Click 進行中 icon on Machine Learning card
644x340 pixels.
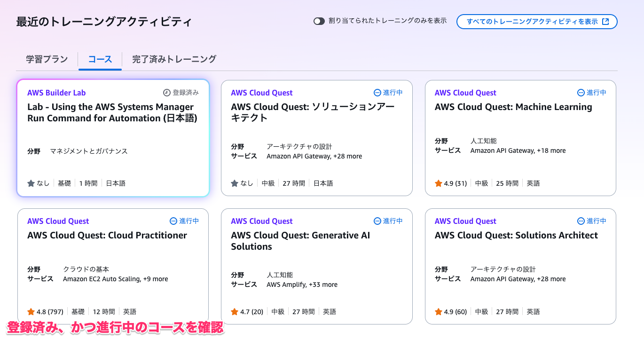581,93
